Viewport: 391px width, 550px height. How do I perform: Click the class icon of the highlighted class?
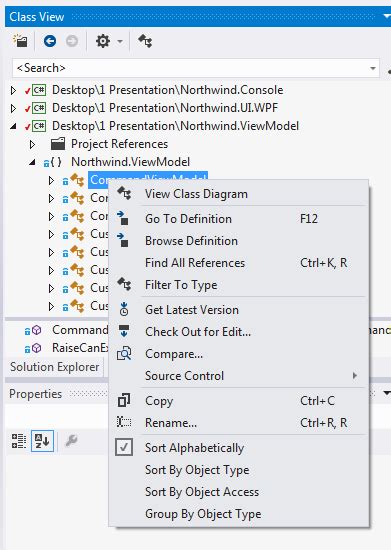[x=77, y=180]
